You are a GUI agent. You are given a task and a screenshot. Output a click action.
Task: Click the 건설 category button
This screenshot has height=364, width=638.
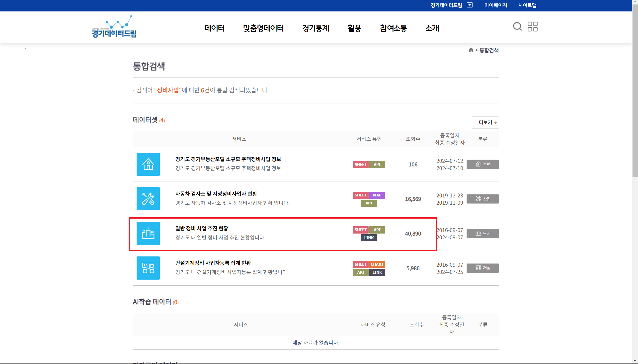click(482, 268)
